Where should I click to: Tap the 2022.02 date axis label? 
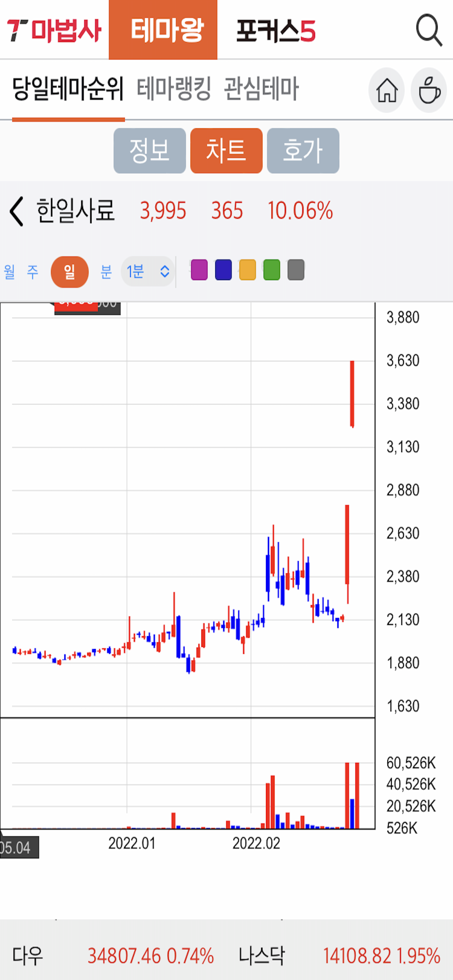[256, 843]
